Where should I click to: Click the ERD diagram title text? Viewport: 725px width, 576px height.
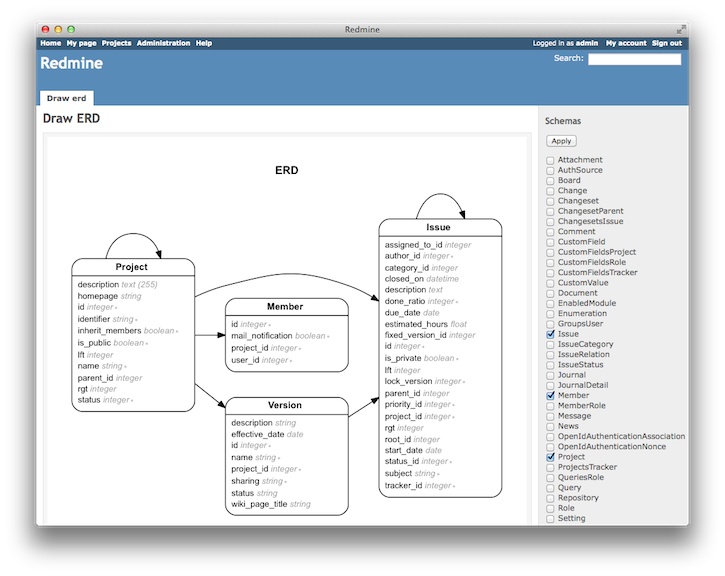pos(287,170)
